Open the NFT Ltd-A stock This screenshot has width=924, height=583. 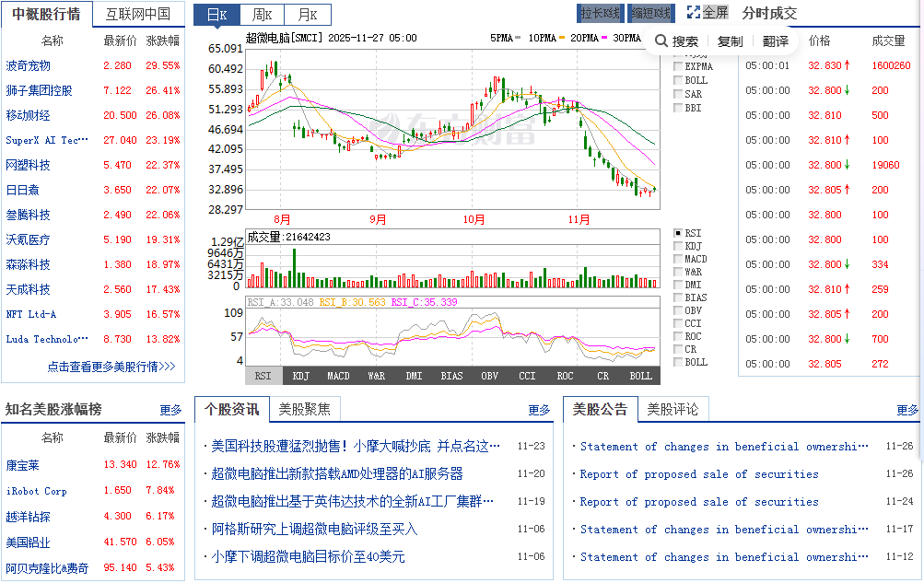click(x=30, y=314)
